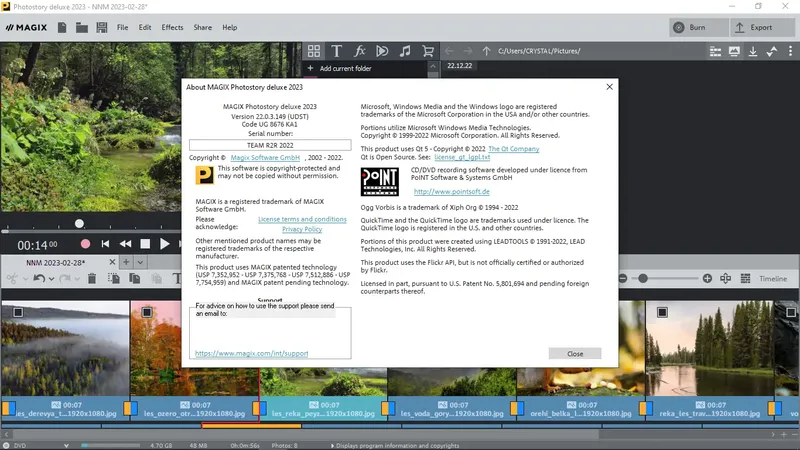Click the Export button

point(761,28)
